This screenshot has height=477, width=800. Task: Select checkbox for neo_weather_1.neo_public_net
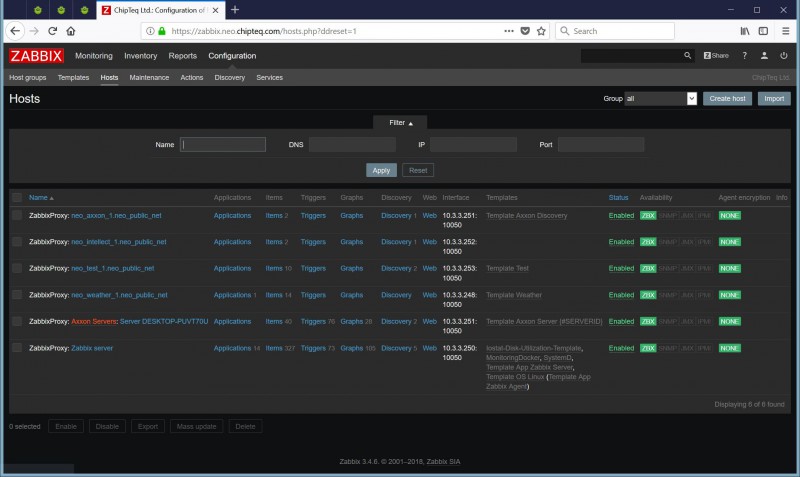point(17,295)
